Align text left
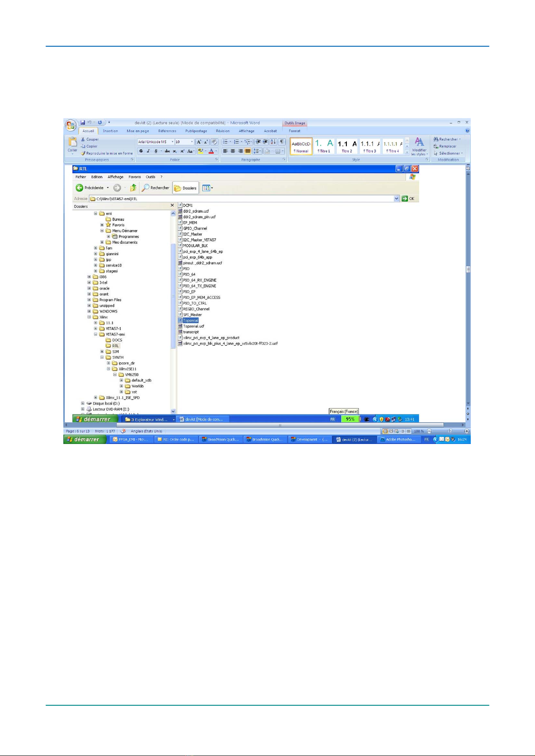The width and height of the screenshot is (535, 756). (x=225, y=151)
